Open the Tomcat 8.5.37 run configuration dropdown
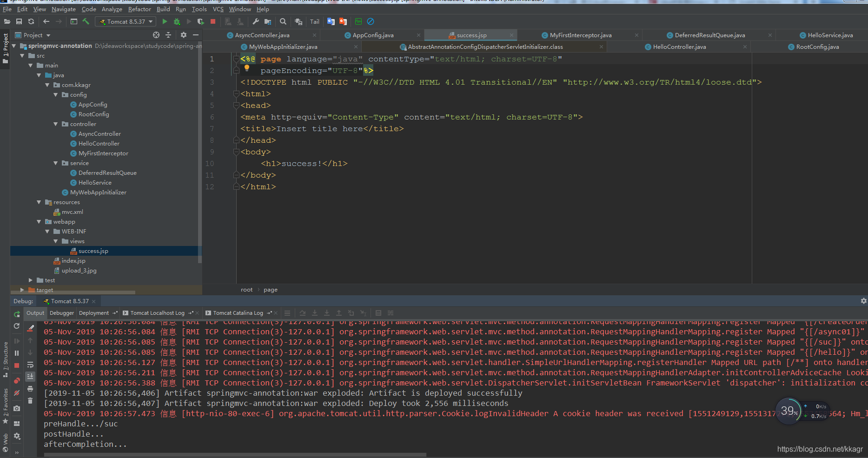 126,21
